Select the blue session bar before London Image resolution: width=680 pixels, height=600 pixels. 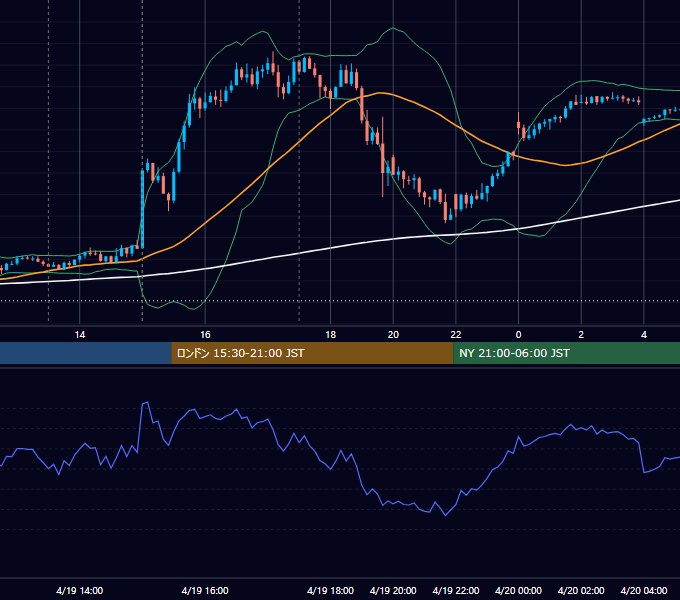pos(86,353)
